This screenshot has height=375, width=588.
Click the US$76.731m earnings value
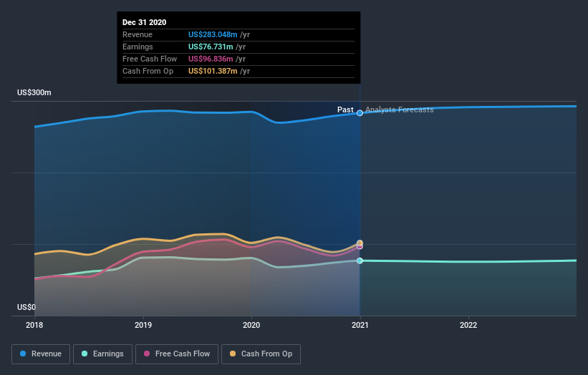[211, 47]
